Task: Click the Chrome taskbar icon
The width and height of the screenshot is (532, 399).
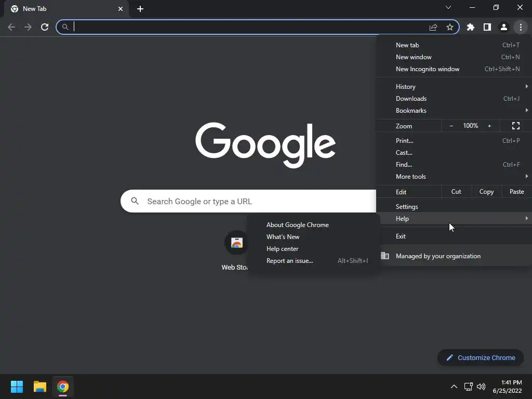Action: coord(63,387)
